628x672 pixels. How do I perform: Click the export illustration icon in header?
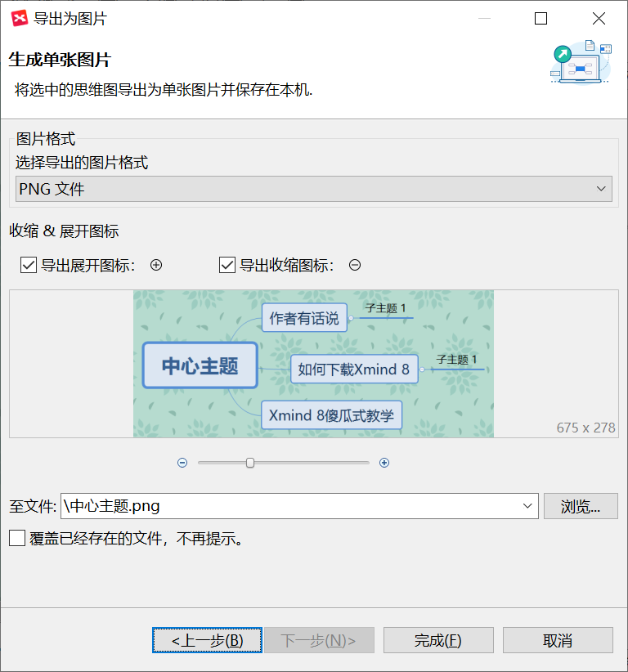click(x=581, y=63)
